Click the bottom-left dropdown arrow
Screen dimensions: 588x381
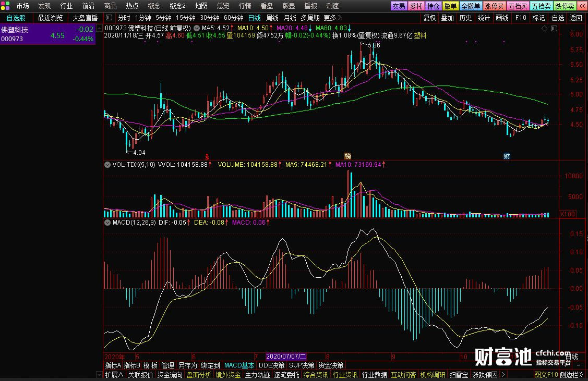pyautogui.click(x=99, y=375)
